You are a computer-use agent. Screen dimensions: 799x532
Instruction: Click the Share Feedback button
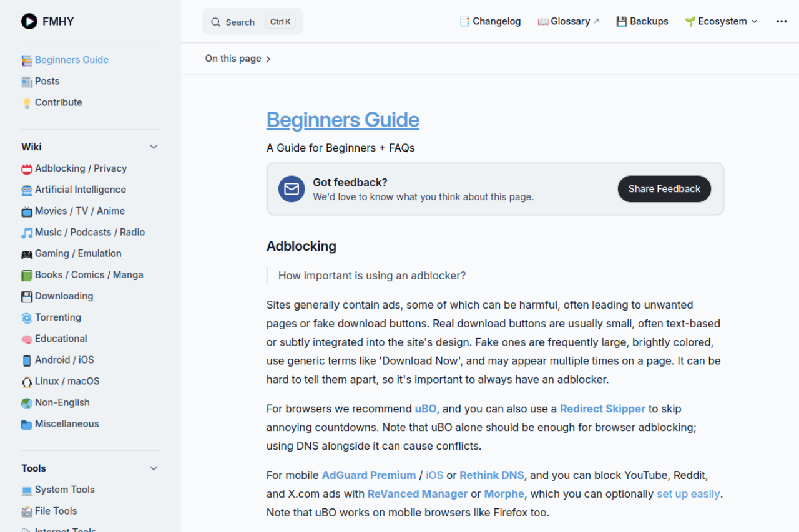[664, 188]
